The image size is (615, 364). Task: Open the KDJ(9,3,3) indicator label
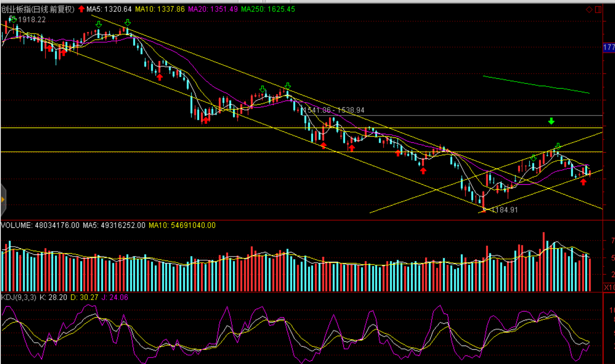[18, 297]
